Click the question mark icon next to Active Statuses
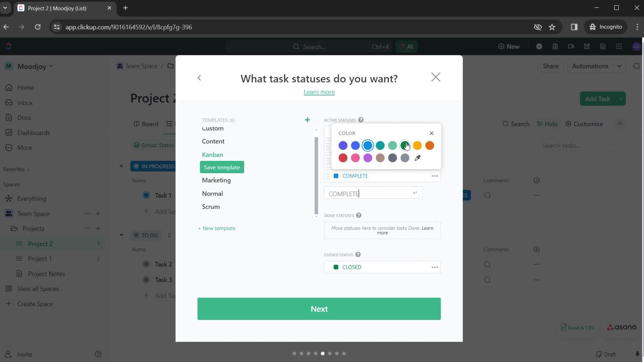Viewport: 644px width, 362px height. pyautogui.click(x=361, y=120)
